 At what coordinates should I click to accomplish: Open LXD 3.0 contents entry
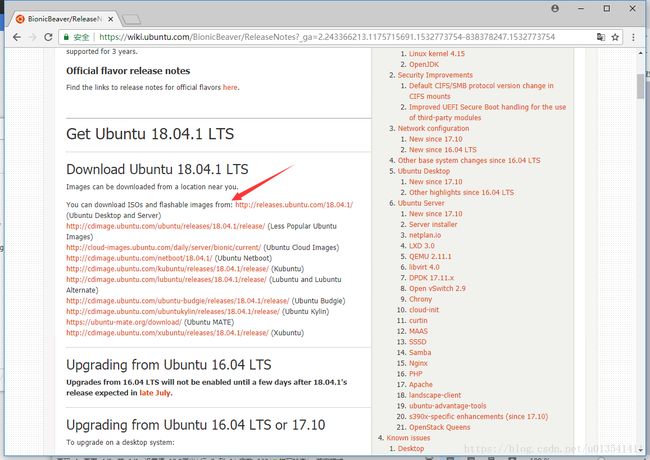(422, 246)
